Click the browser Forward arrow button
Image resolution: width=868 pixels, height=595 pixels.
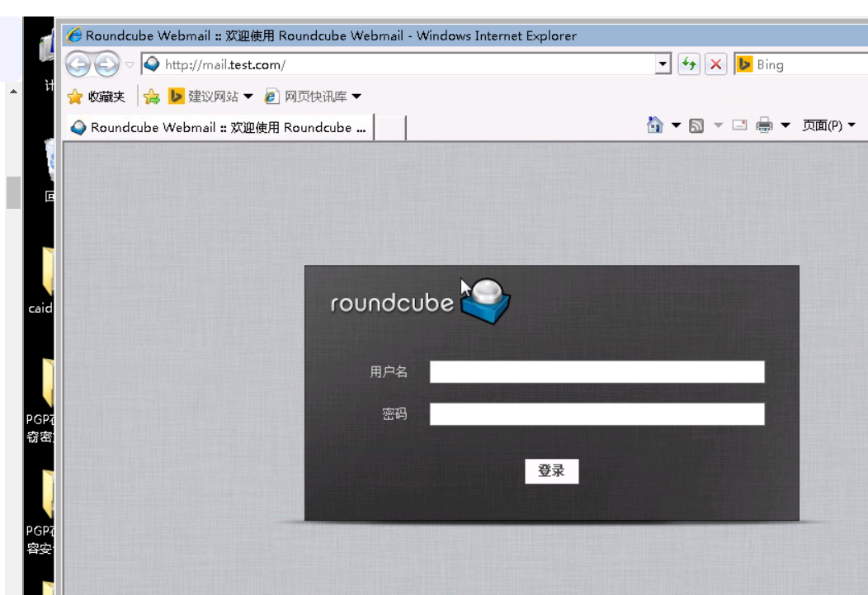106,64
